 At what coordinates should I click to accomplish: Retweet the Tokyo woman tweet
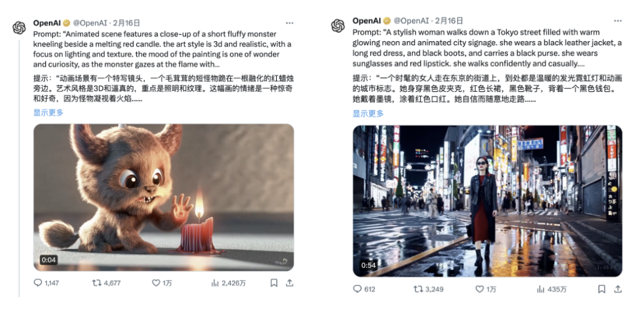418,289
